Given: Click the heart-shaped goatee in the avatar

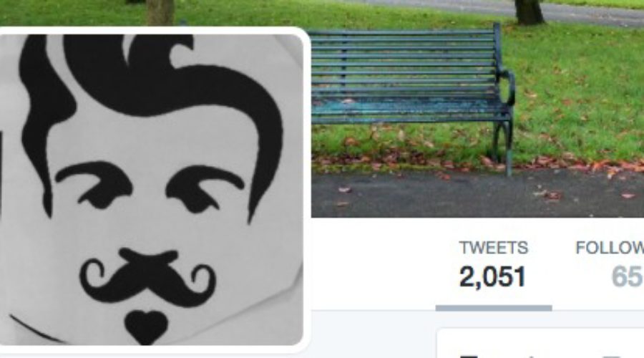Looking at the screenshot, I should pyautogui.click(x=146, y=327).
